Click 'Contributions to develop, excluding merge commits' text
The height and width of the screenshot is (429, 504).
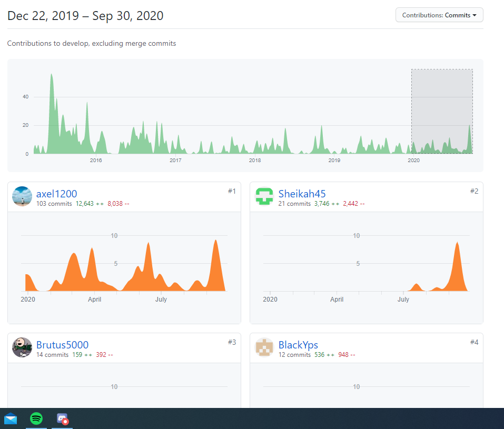tap(92, 43)
